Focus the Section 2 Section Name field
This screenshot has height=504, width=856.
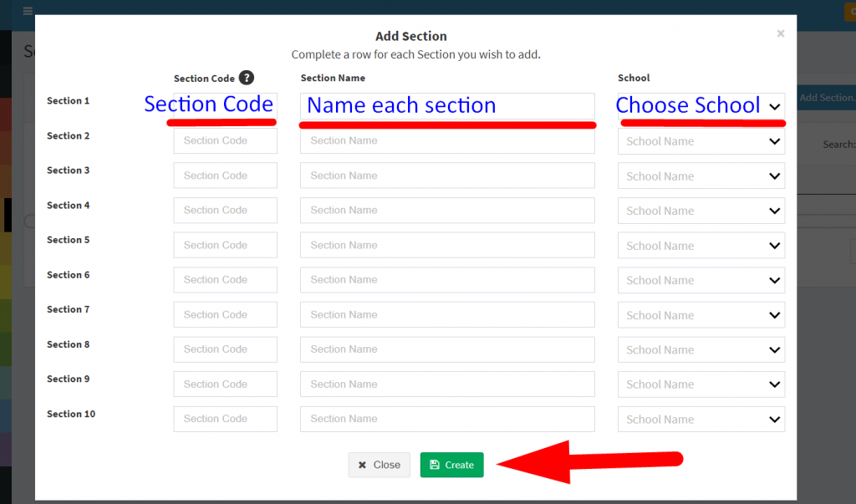[x=447, y=141]
